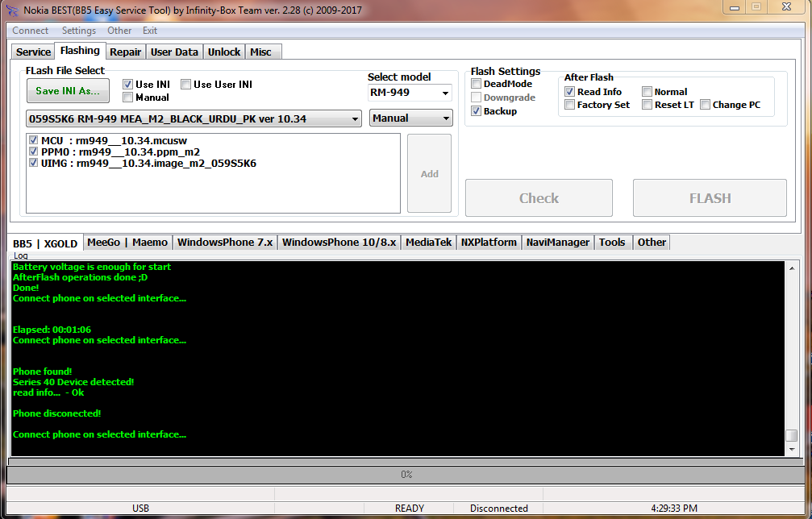Click the 'Phone disconected!' log line
Screen dimensions: 812x519
57,413
